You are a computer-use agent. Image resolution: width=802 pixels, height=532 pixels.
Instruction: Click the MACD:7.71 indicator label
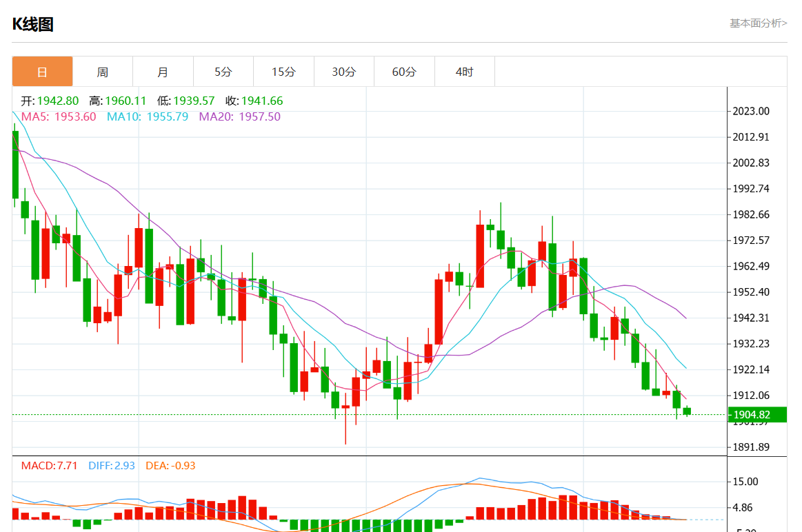[49, 466]
